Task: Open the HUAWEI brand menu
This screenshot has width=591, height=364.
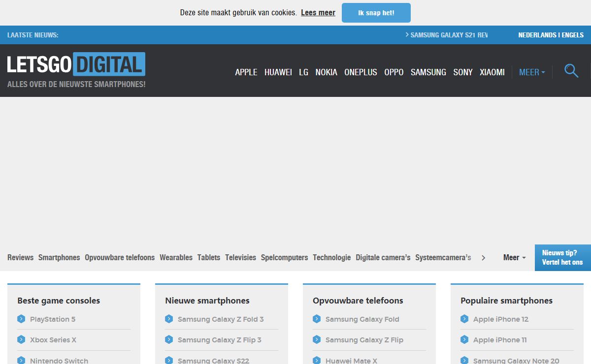Action: [278, 72]
